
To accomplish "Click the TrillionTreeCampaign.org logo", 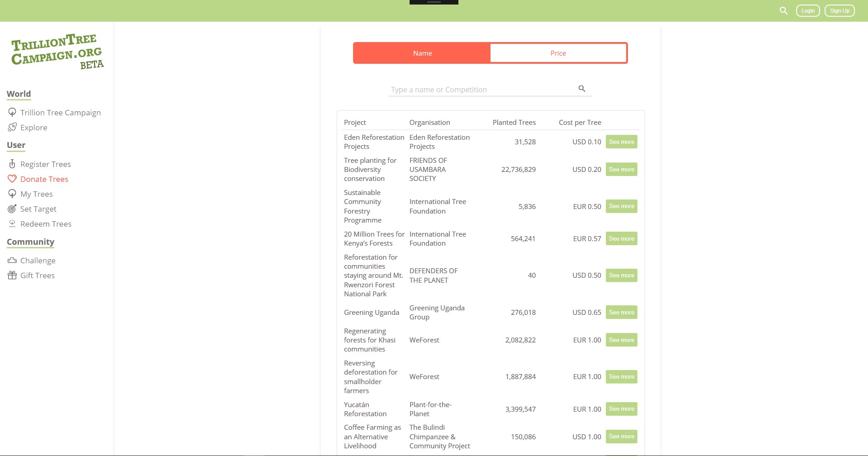I will 57,51.
